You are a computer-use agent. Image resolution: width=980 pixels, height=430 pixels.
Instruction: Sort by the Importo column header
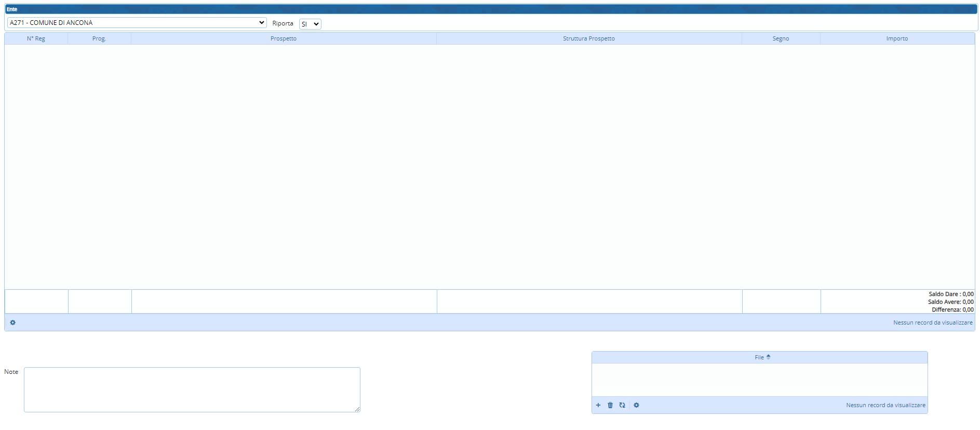(897, 38)
